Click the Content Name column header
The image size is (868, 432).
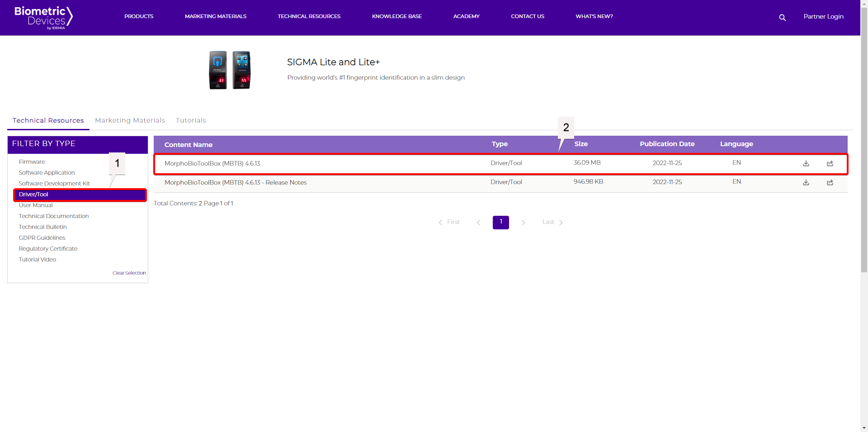point(189,145)
